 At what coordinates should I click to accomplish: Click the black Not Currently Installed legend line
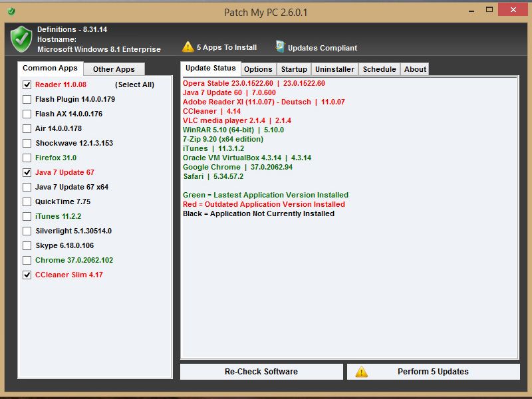[259, 213]
